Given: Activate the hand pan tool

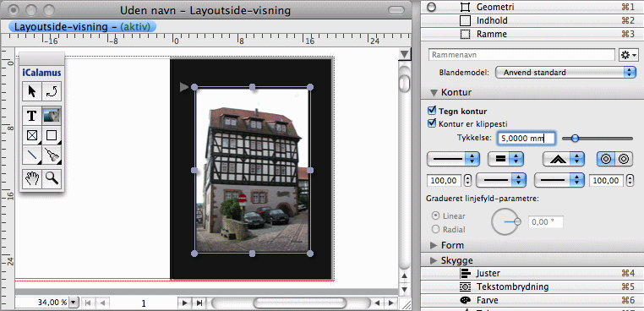Looking at the screenshot, I should [x=31, y=178].
